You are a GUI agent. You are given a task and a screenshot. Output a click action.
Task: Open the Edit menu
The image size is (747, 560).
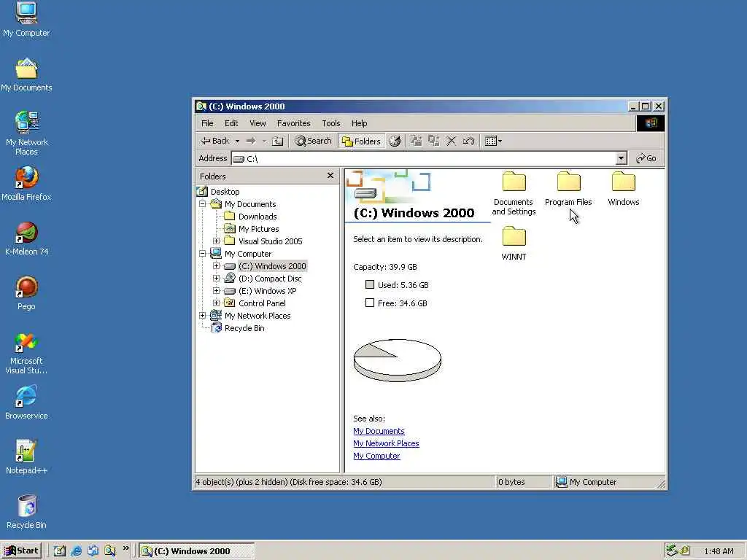point(231,123)
